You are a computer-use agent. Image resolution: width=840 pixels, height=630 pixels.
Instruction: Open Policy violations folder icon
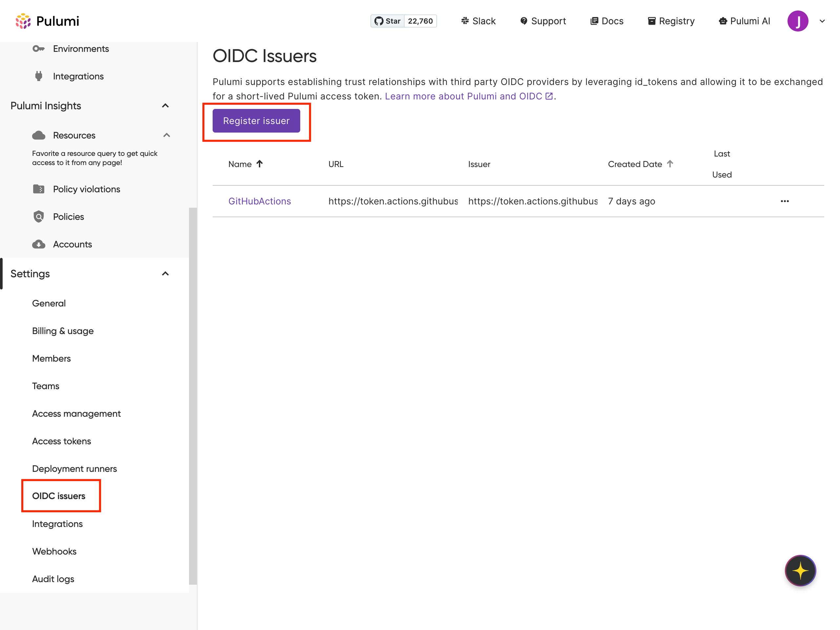pyautogui.click(x=38, y=189)
